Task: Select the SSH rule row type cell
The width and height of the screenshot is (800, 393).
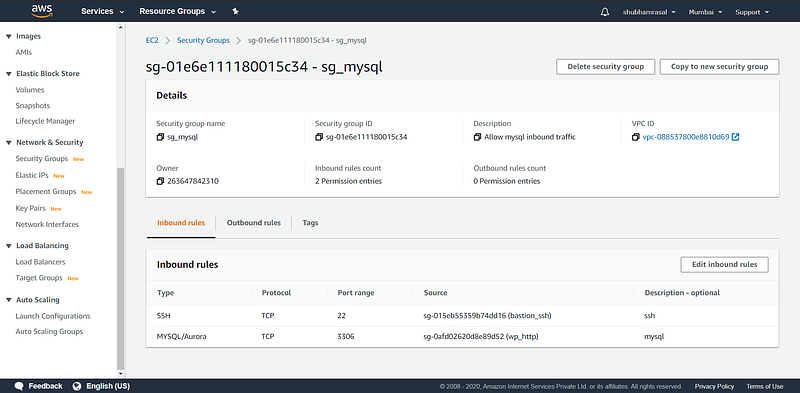Action: pos(164,316)
